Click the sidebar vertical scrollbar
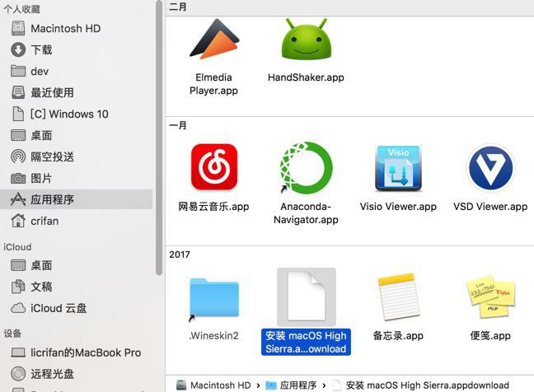534x392 pixels. (x=159, y=138)
